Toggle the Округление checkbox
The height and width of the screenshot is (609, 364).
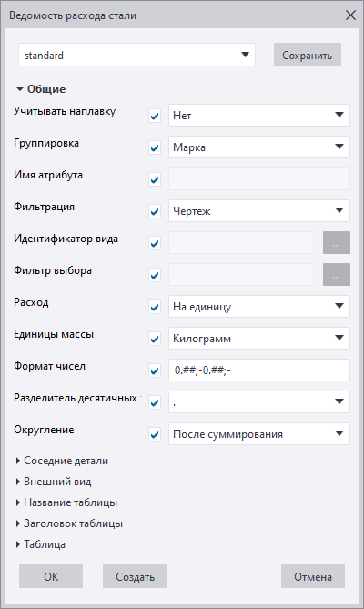click(155, 434)
